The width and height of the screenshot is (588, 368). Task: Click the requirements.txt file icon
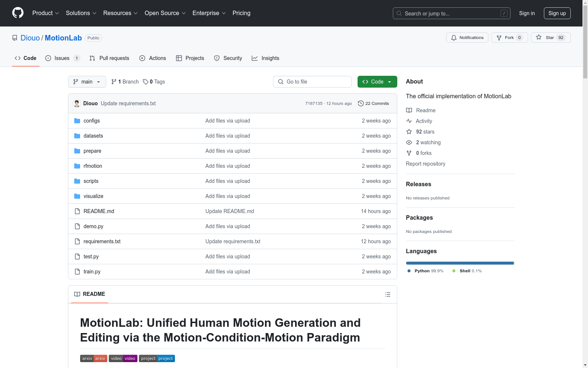(77, 241)
